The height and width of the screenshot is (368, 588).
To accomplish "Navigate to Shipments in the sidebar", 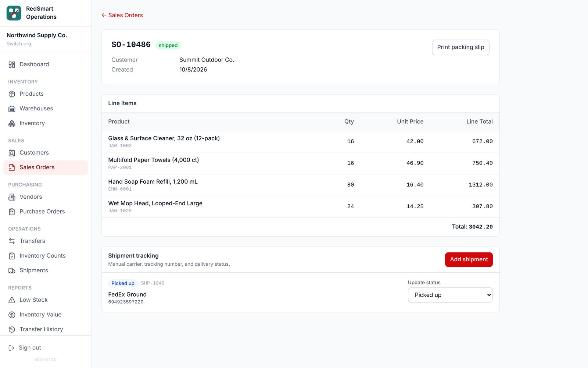I will [46, 270].
